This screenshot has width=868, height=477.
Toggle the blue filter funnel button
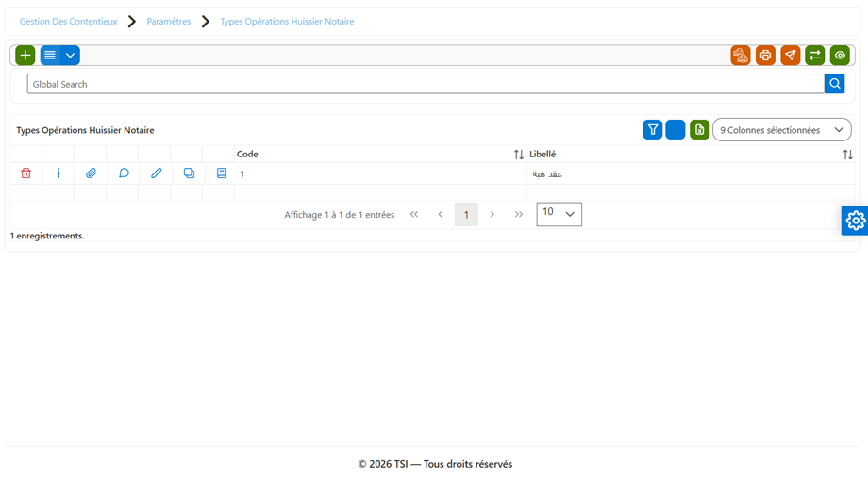[x=653, y=130]
